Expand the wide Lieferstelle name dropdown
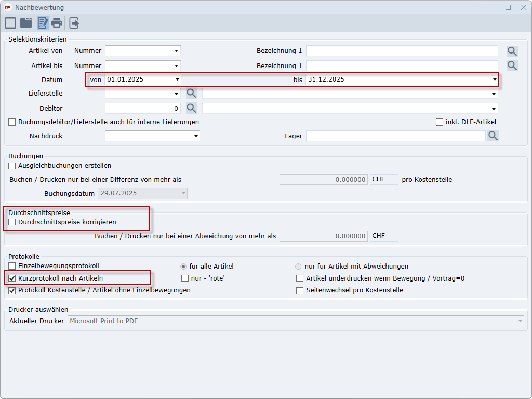532x399 pixels. tap(494, 94)
